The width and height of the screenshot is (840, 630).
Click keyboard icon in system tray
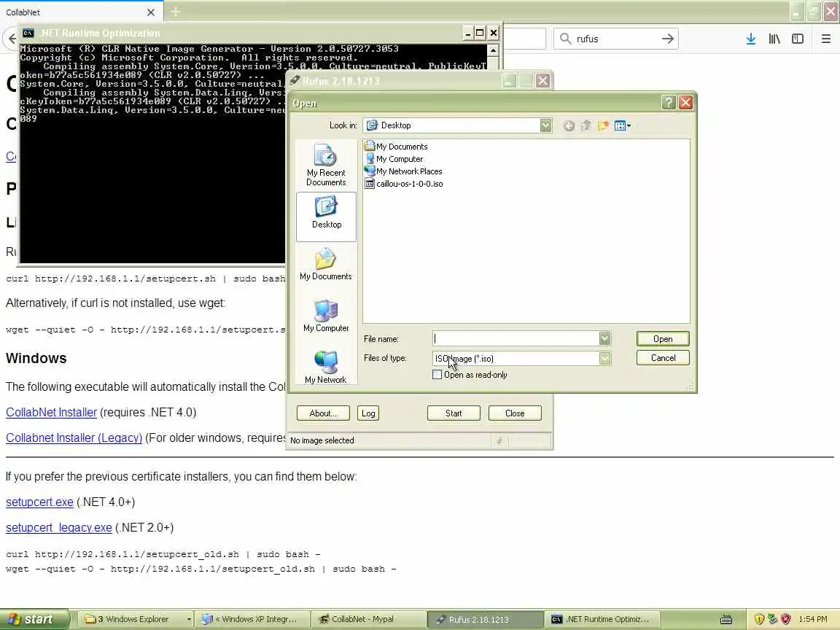click(x=726, y=619)
